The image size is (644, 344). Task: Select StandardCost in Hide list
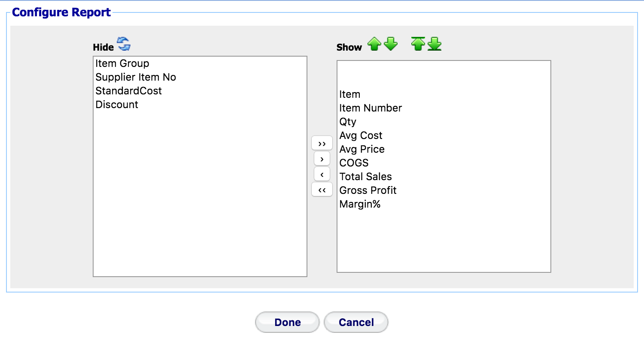click(200, 91)
